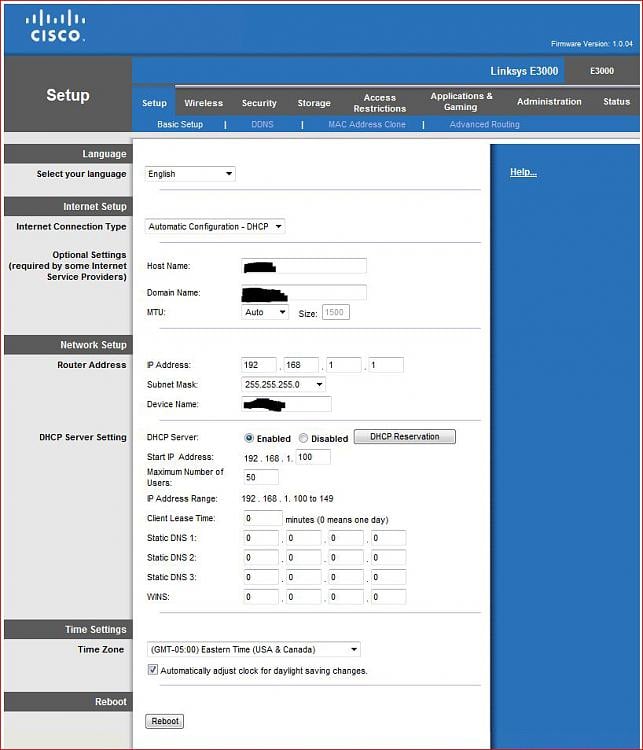Open the Administration tab
The height and width of the screenshot is (750, 643).
549,101
